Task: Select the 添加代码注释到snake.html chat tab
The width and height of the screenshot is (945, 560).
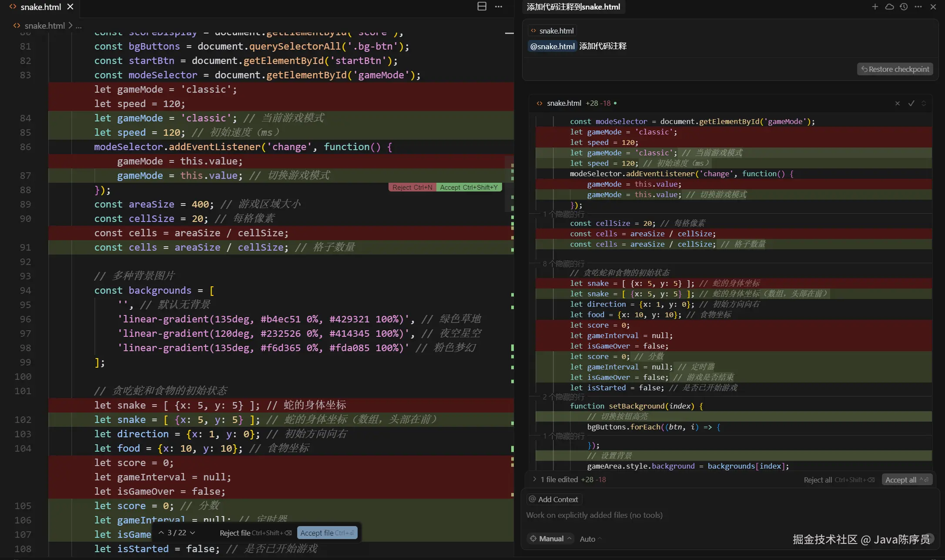Action: pyautogui.click(x=573, y=7)
